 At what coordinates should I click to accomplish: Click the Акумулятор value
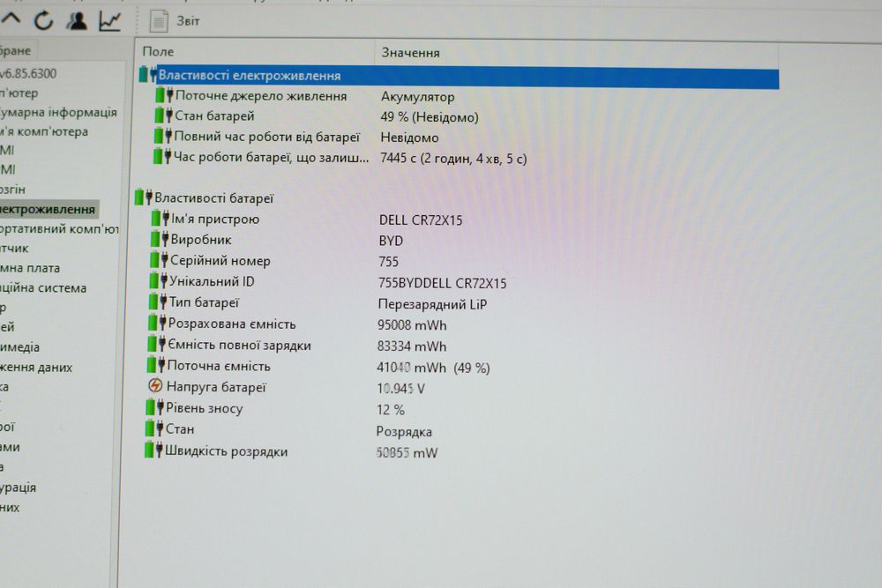[417, 97]
